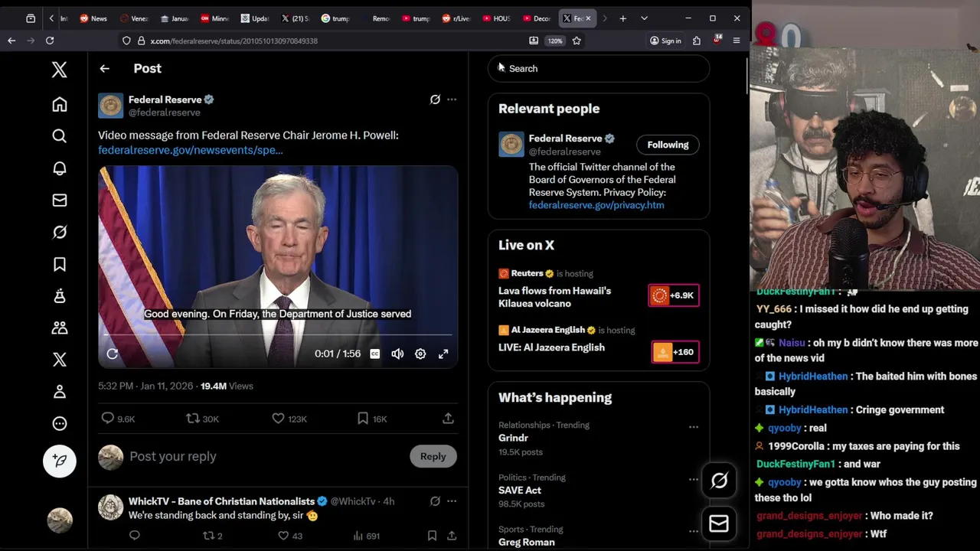Reload the page in browser toolbar
980x551 pixels.
(50, 41)
